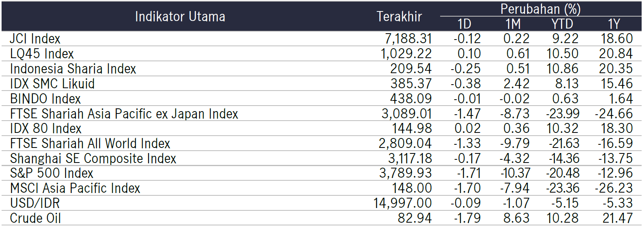Click Indonesia Sharia Index row label
The width and height of the screenshot is (644, 227).
pos(73,69)
